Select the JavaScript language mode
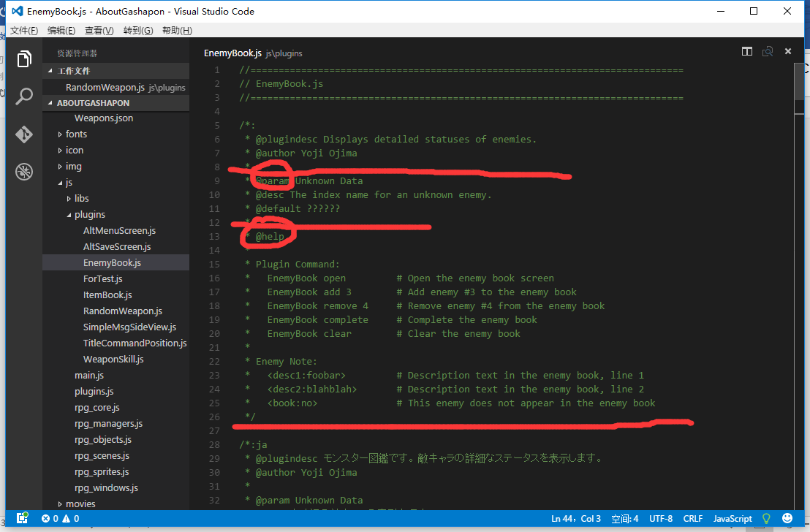The image size is (810, 532). [x=733, y=519]
